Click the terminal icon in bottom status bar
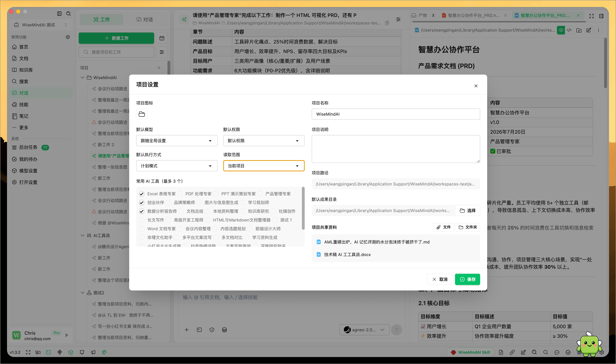This screenshot has height=364, width=616. [x=48, y=352]
